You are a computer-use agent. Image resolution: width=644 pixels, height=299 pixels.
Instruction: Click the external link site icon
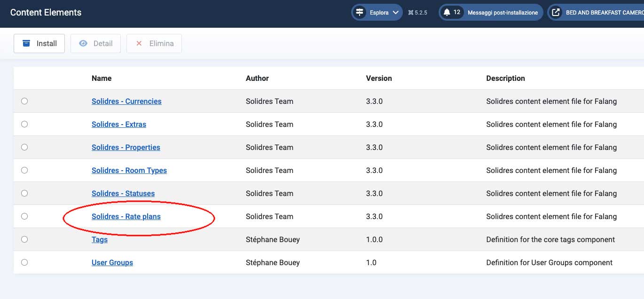(556, 13)
